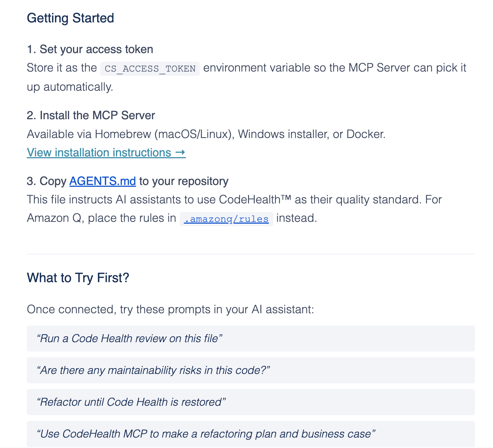Screen dimensions: 493x448
Task: Click the word "instead." after the rules link
Action: pyautogui.click(x=296, y=218)
